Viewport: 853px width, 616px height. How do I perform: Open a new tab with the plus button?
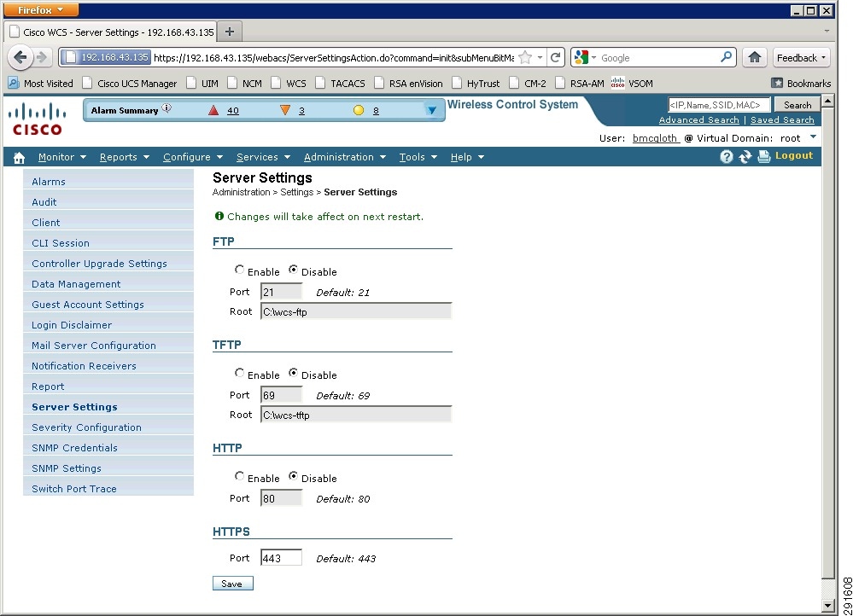(x=230, y=32)
